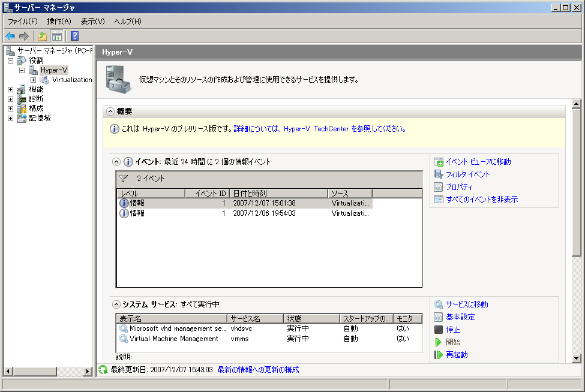Click the すべてのイベントを非表示 icon
Image resolution: width=585 pixels, height=392 pixels.
point(439,200)
